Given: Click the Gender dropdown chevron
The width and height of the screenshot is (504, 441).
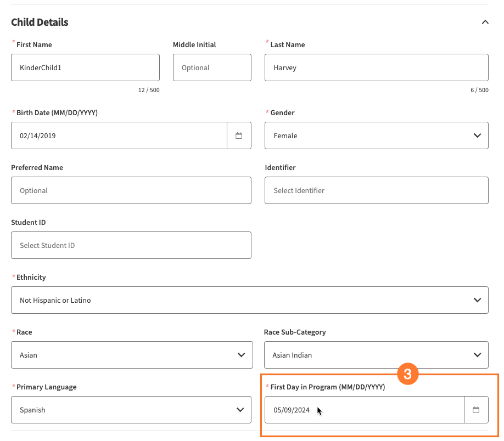Looking at the screenshot, I should pyautogui.click(x=478, y=135).
